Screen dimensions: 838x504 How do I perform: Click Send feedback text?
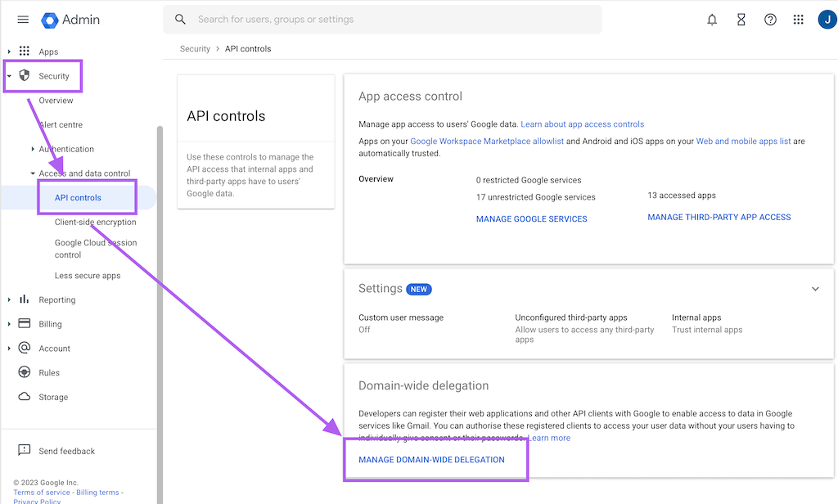coord(67,451)
